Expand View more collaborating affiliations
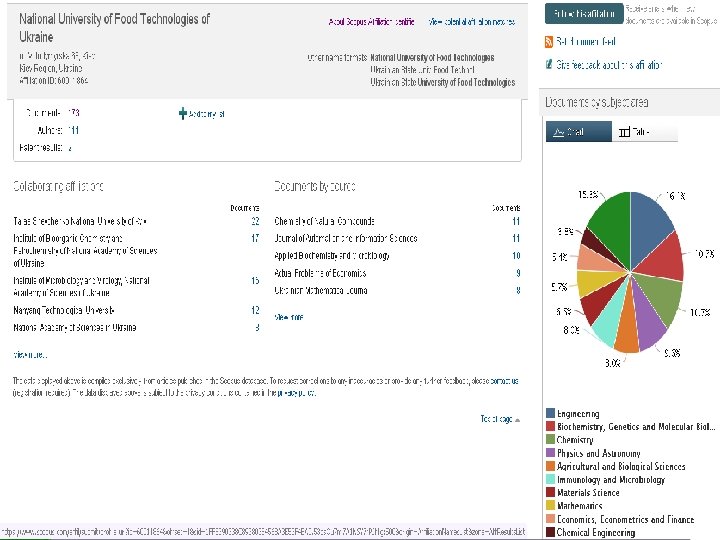720x540 pixels. pos(28,354)
